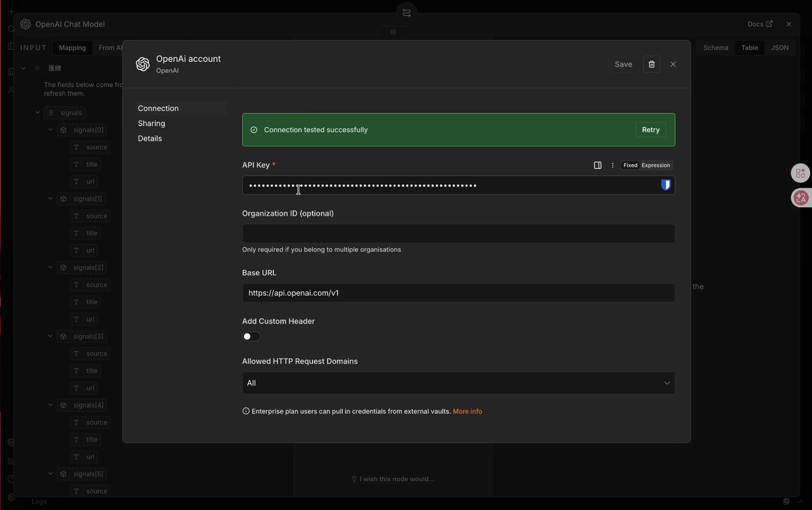Open the home icon in left sidebar
The height and width of the screenshot is (510, 812).
[x=11, y=71]
